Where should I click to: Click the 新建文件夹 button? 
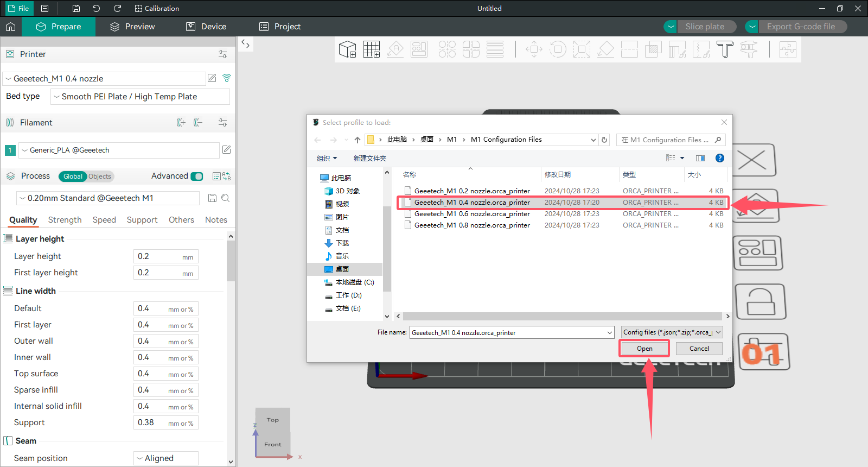(370, 158)
